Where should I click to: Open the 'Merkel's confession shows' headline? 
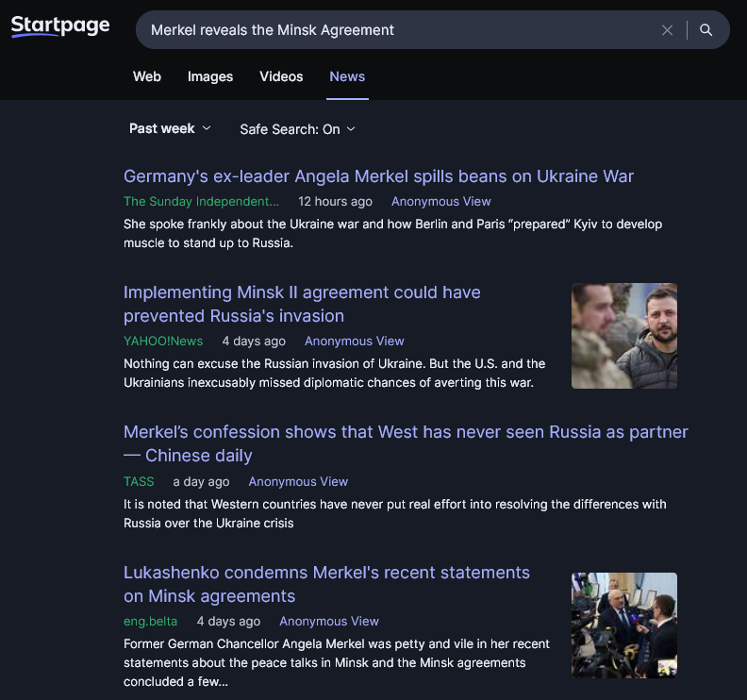406,443
